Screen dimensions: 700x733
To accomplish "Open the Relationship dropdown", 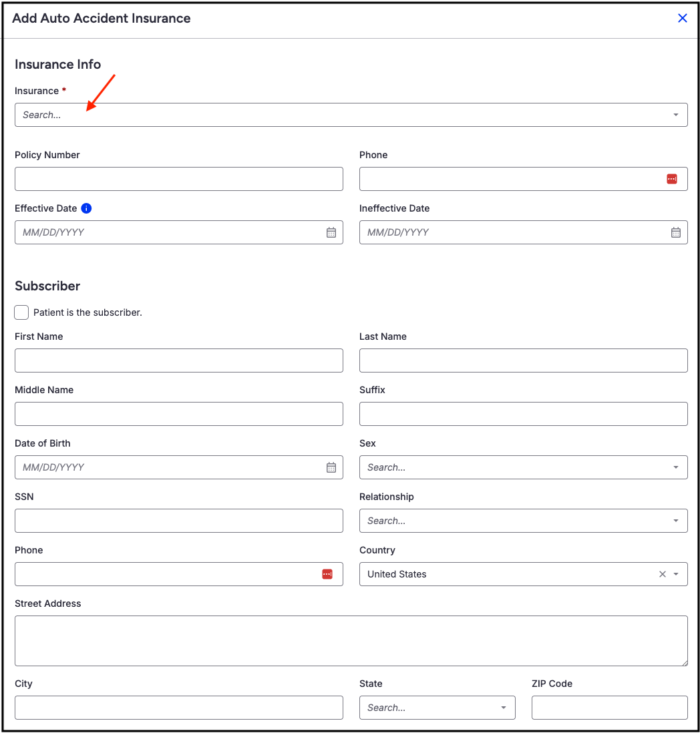I will point(676,521).
